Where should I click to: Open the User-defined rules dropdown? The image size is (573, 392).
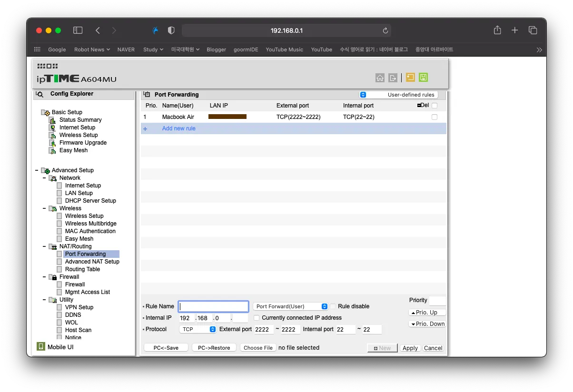[x=398, y=95]
